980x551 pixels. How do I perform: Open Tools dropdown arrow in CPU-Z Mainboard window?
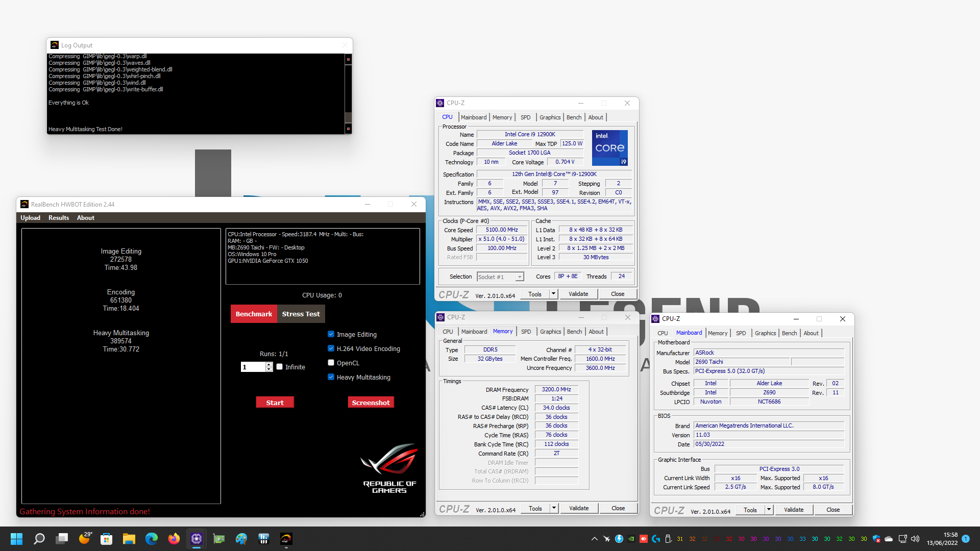click(769, 510)
